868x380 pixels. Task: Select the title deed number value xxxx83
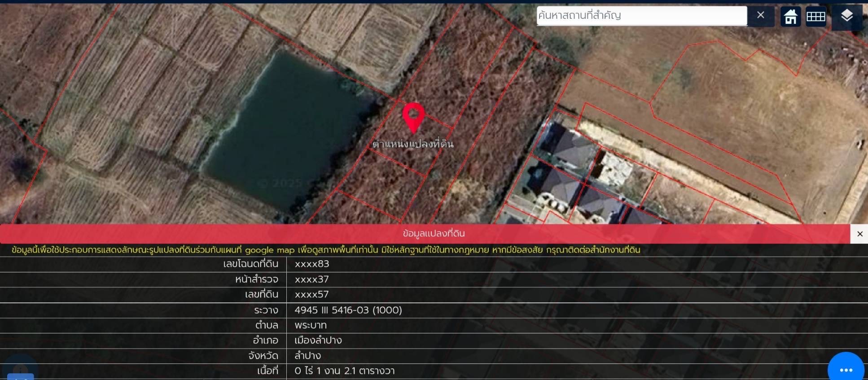click(x=312, y=264)
